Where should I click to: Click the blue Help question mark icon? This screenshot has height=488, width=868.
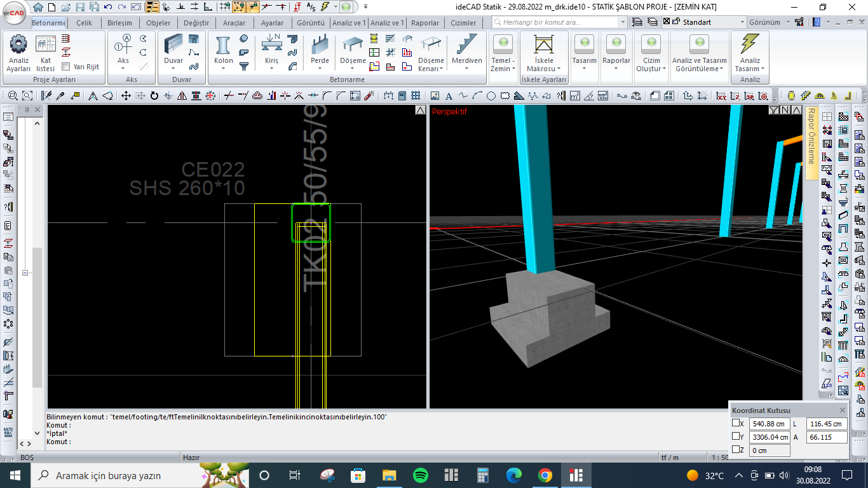coord(817,22)
